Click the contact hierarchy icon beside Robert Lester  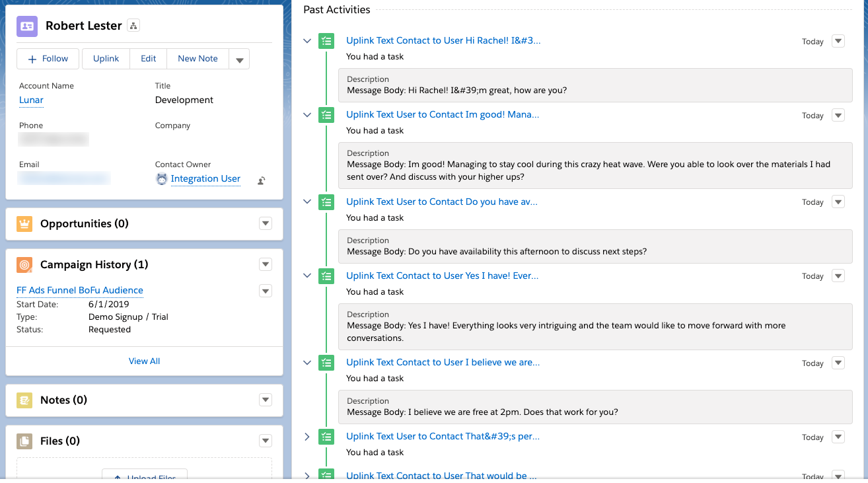click(x=133, y=26)
